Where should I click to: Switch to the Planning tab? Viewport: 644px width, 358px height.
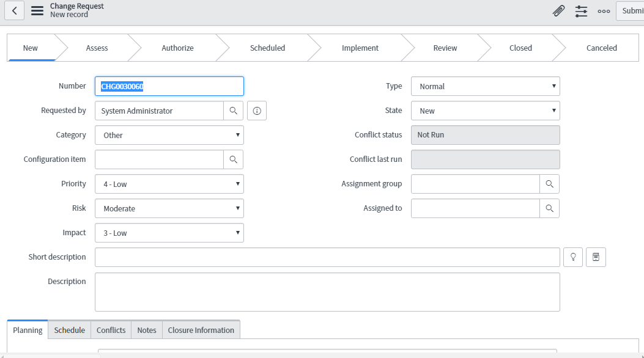[x=28, y=330]
